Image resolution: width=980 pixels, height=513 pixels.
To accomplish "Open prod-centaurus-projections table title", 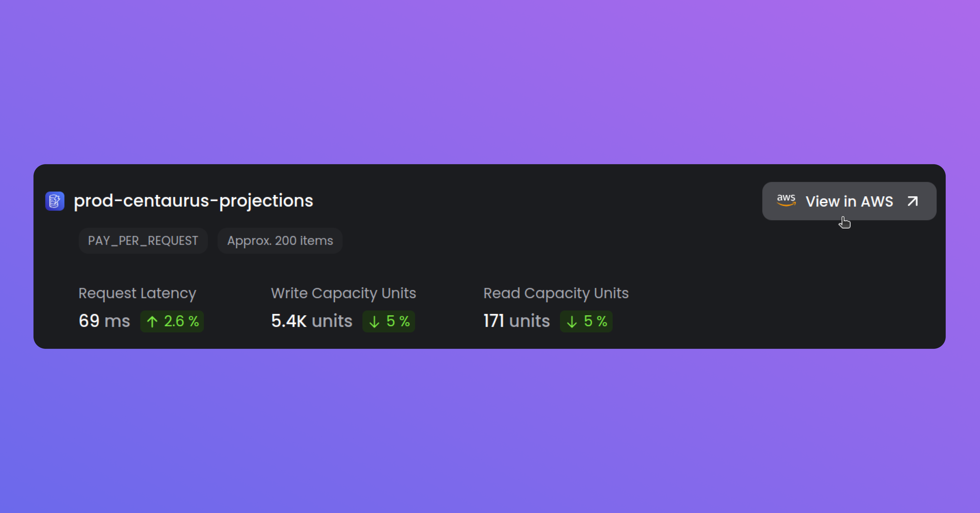I will 193,201.
